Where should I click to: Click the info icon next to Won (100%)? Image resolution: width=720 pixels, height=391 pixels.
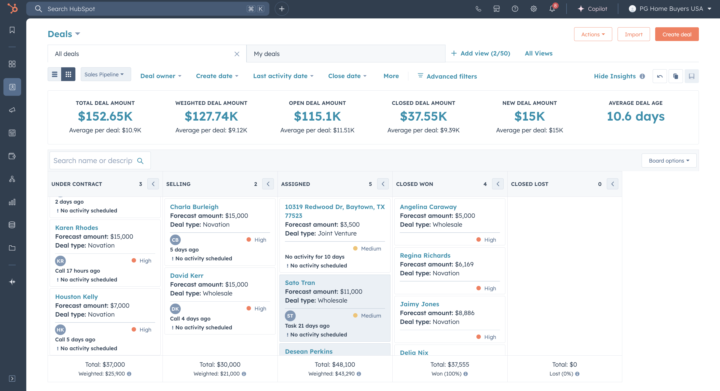point(466,374)
